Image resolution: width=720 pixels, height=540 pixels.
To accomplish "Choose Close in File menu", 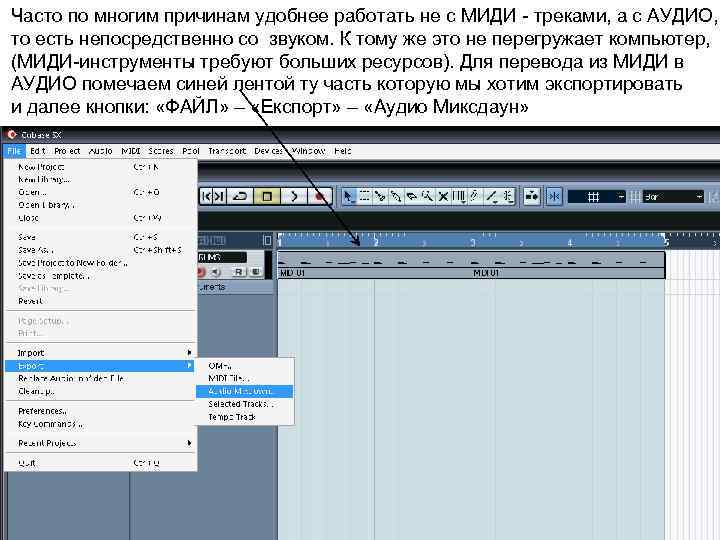I will pyautogui.click(x=101, y=218).
